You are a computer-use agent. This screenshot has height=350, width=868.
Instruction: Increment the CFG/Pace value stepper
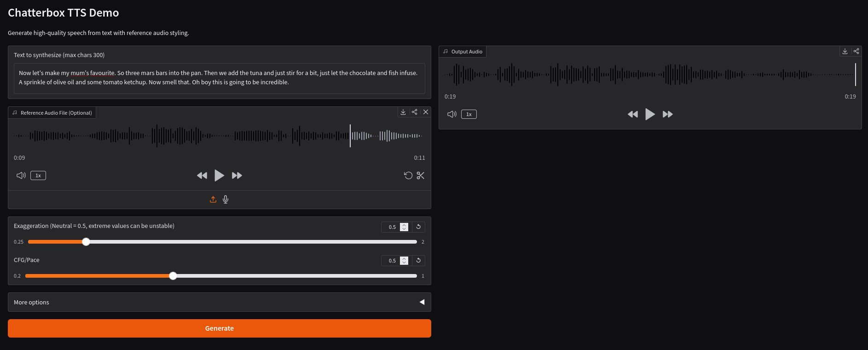point(404,259)
